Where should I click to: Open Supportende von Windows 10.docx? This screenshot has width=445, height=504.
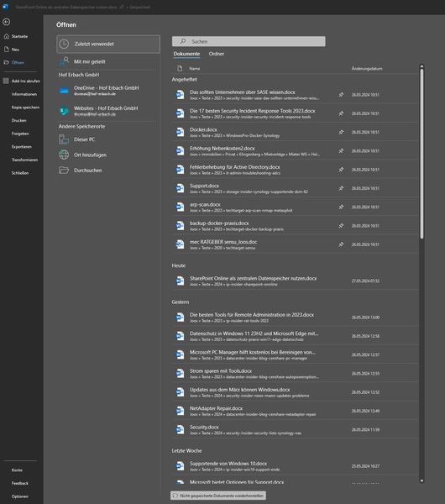pos(295,466)
